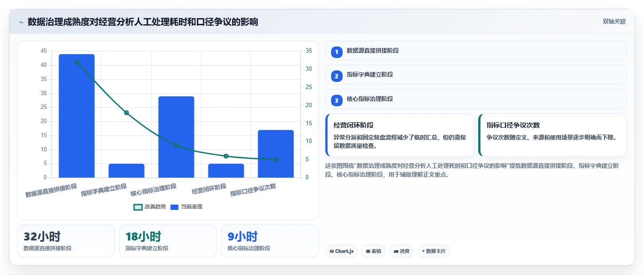Click the 9小时 stat card
Viewport: 644px width, 275px height.
point(270,241)
